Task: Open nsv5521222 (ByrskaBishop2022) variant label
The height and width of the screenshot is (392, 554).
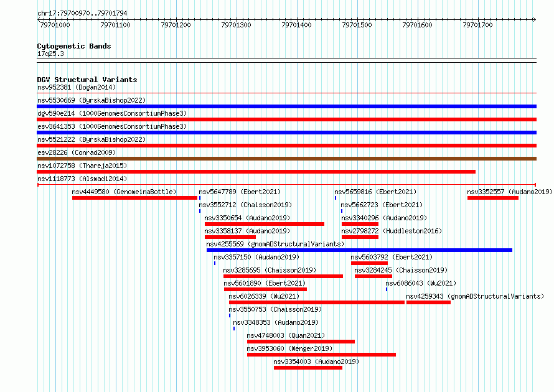Action: [x=92, y=139]
